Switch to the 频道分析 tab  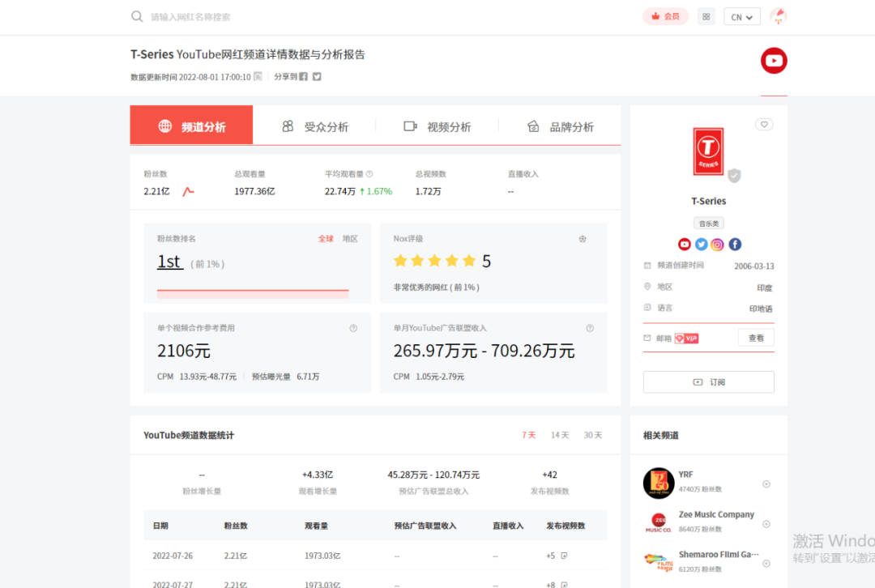click(x=191, y=126)
